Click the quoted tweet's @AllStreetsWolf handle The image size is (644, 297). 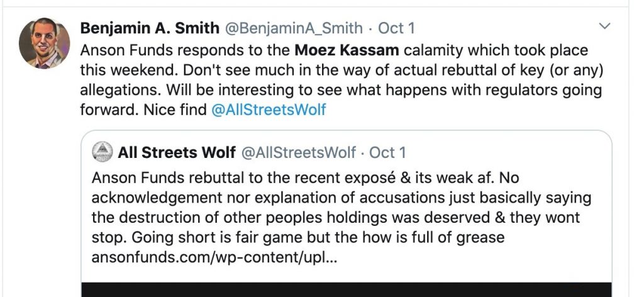tap(299, 152)
